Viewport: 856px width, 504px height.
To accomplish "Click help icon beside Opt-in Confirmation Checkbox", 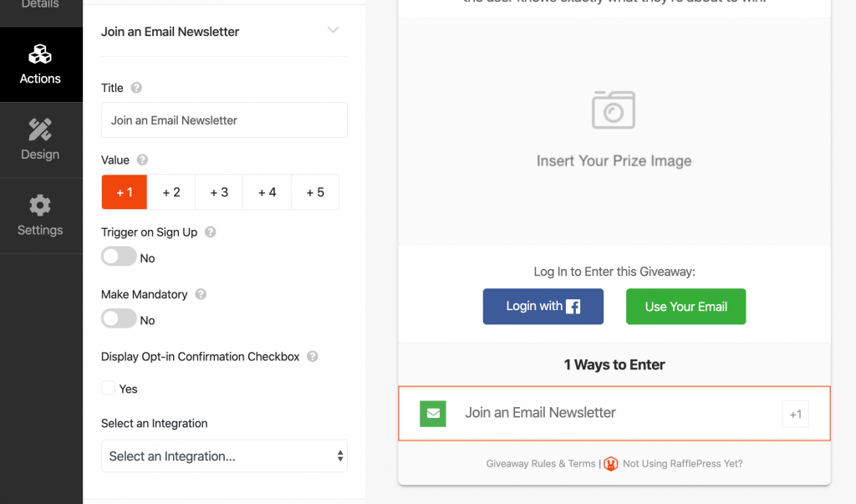I will pyautogui.click(x=313, y=356).
